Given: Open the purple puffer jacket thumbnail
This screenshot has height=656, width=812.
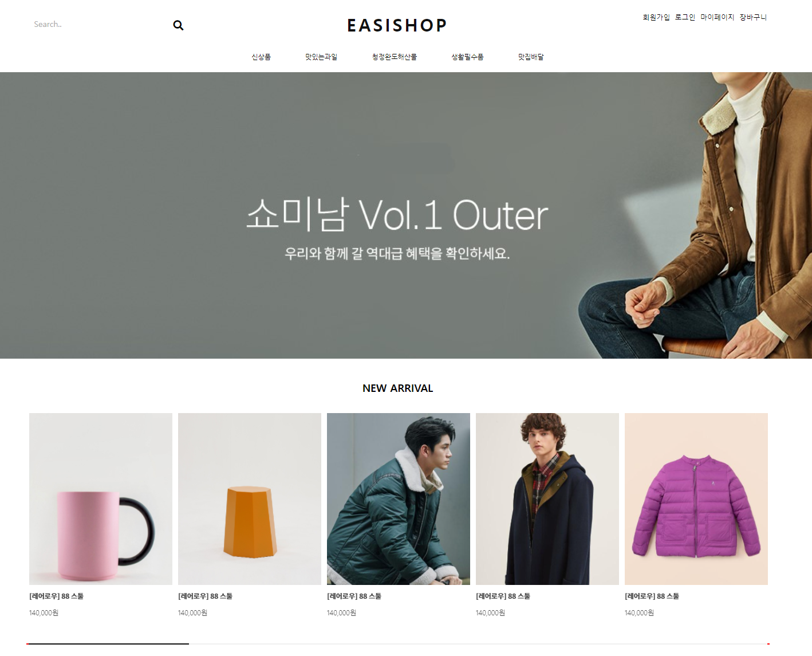Looking at the screenshot, I should (x=696, y=499).
